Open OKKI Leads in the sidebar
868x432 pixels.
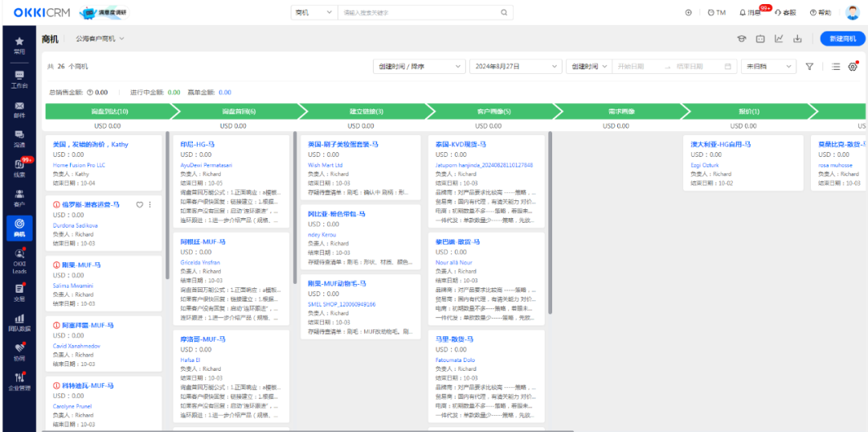point(19,261)
